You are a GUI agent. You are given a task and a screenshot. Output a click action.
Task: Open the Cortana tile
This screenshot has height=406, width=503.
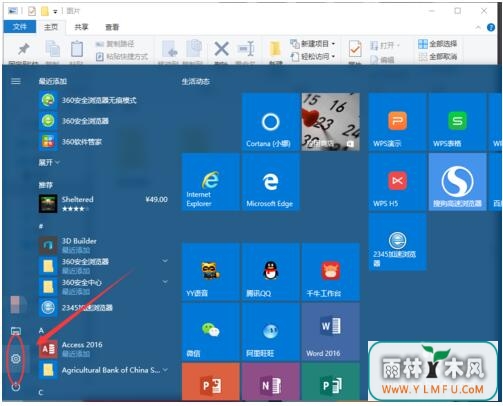(x=270, y=122)
